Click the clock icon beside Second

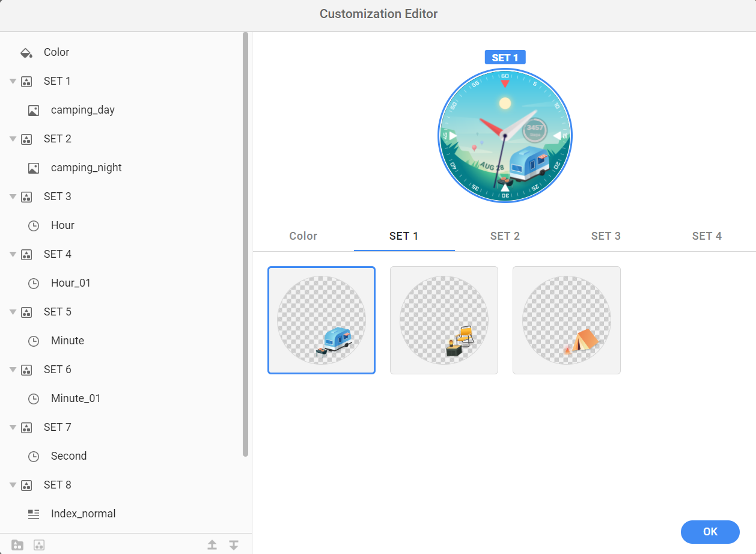point(34,456)
